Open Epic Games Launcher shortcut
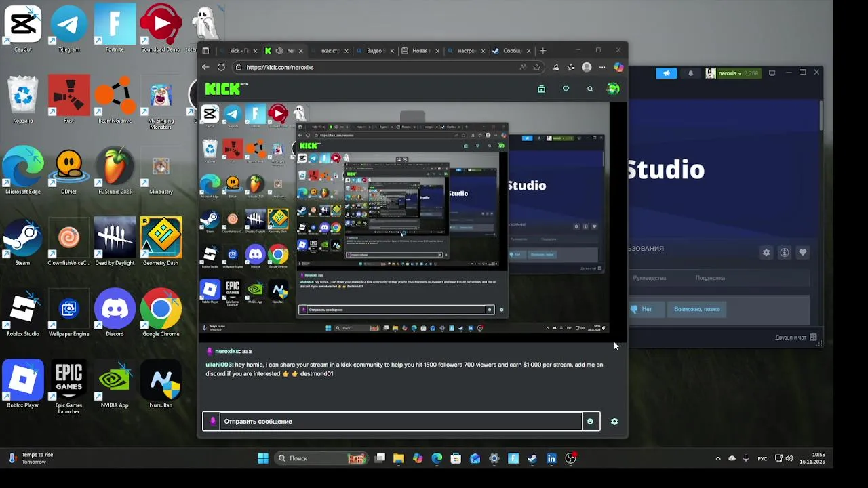The height and width of the screenshot is (488, 868). (68, 386)
